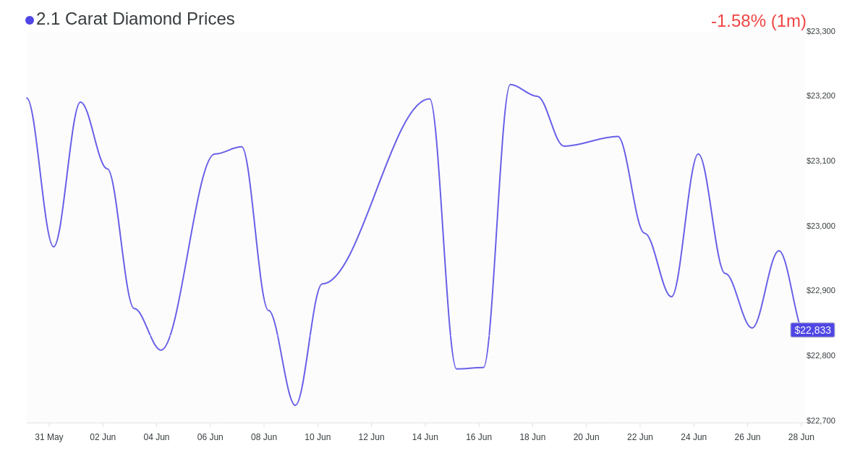This screenshot has height=456, width=868.
Task: Select the 22 Jun axis label
Action: [640, 437]
